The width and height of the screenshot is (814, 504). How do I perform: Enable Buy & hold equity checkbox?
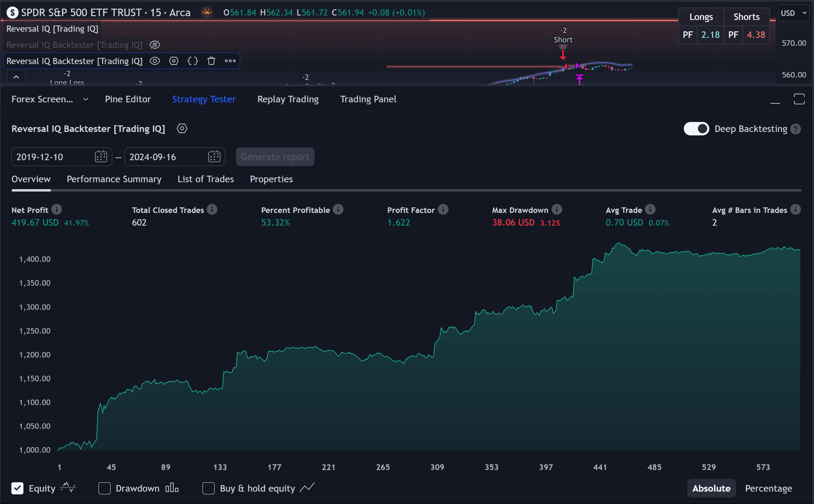point(208,488)
